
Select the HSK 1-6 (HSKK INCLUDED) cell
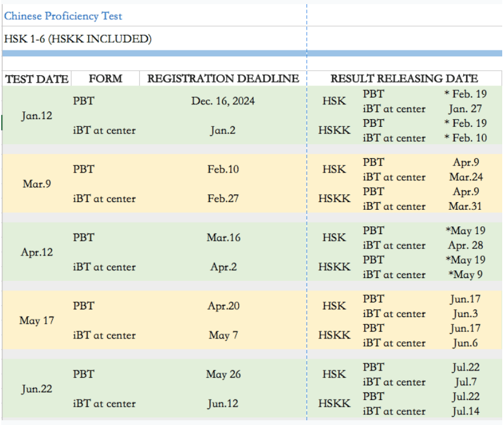point(78,39)
